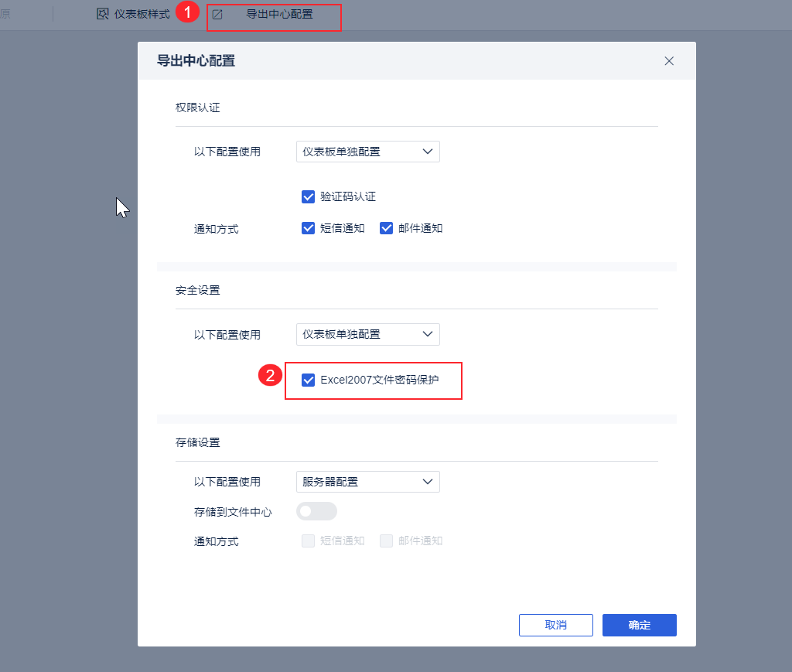This screenshot has height=672, width=792.
Task: Click the 存储设置 section heading
Action: pyautogui.click(x=197, y=443)
